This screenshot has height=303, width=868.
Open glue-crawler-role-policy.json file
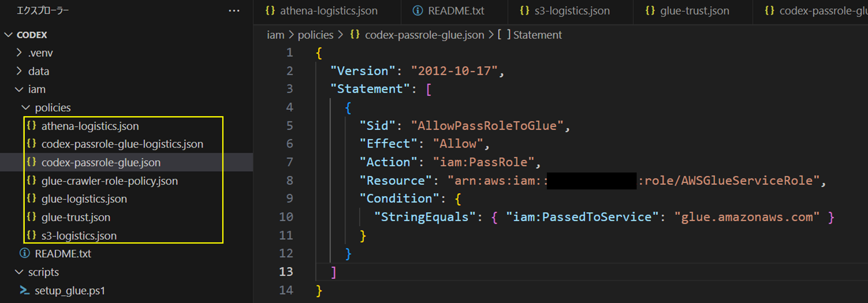(109, 181)
